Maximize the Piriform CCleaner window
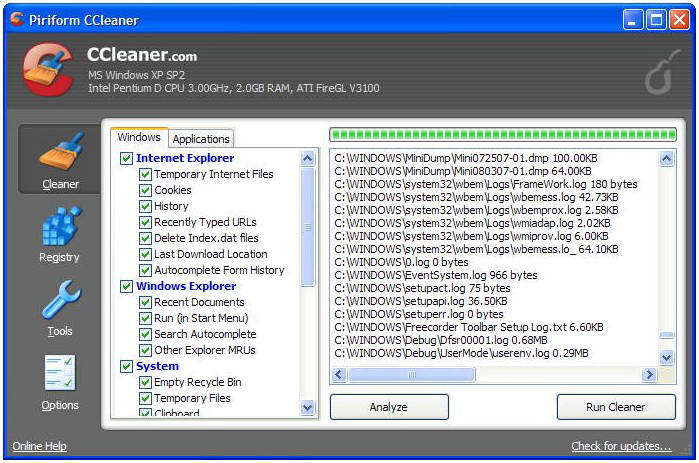 (656, 20)
